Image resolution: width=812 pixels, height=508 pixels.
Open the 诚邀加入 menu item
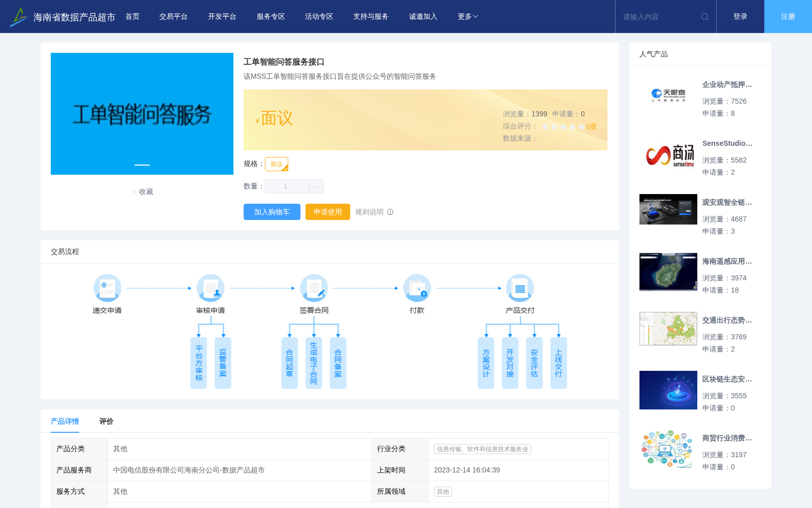click(x=423, y=17)
